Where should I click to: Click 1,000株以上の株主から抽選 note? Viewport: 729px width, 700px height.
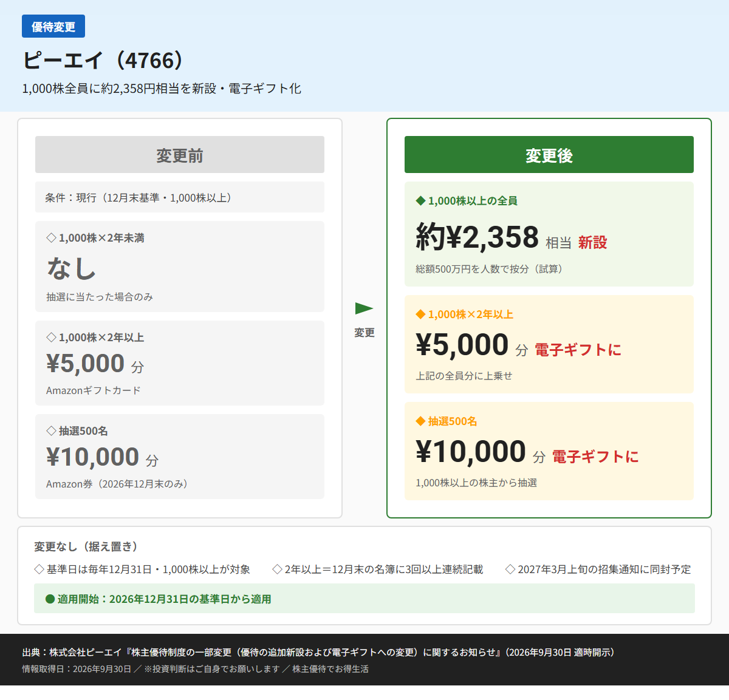point(476,483)
